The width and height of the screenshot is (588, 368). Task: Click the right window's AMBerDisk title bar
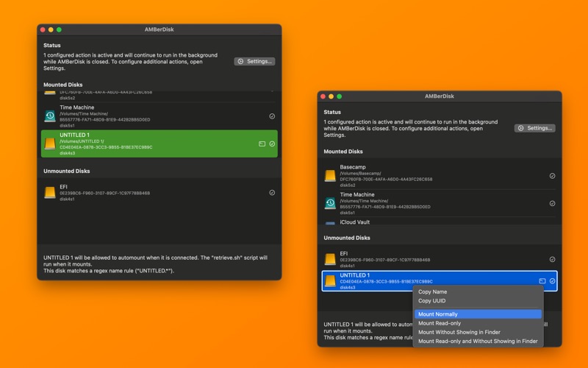(x=439, y=96)
